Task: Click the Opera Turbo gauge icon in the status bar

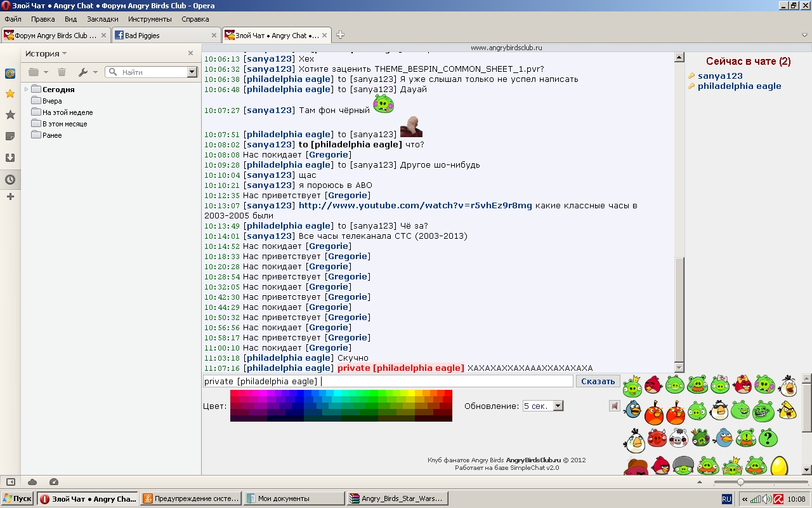Action: pyautogui.click(x=54, y=482)
